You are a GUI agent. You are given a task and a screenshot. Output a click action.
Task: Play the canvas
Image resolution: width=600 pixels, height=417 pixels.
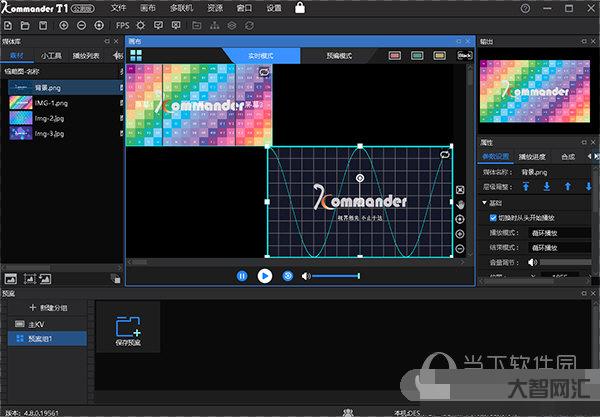265,276
